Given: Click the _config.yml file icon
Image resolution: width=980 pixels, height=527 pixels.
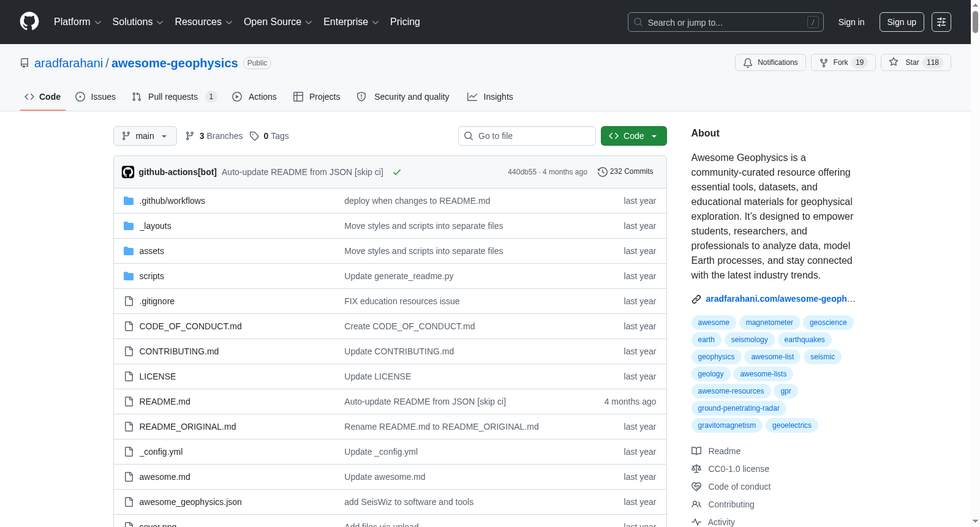Looking at the screenshot, I should tap(129, 452).
